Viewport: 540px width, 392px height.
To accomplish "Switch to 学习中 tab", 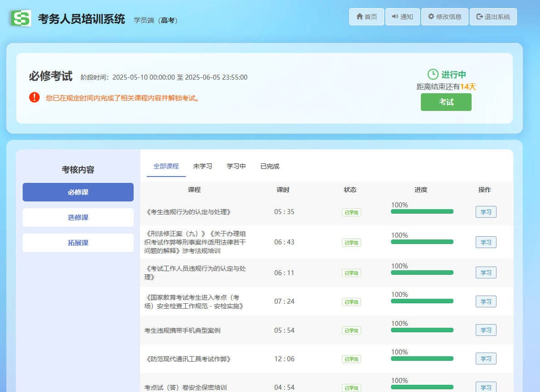I will tap(236, 166).
